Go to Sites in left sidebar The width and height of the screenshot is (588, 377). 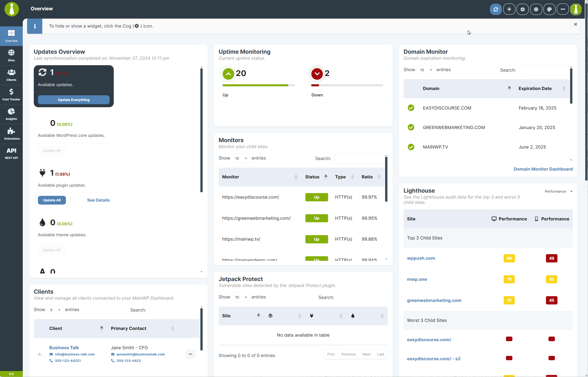tap(11, 55)
